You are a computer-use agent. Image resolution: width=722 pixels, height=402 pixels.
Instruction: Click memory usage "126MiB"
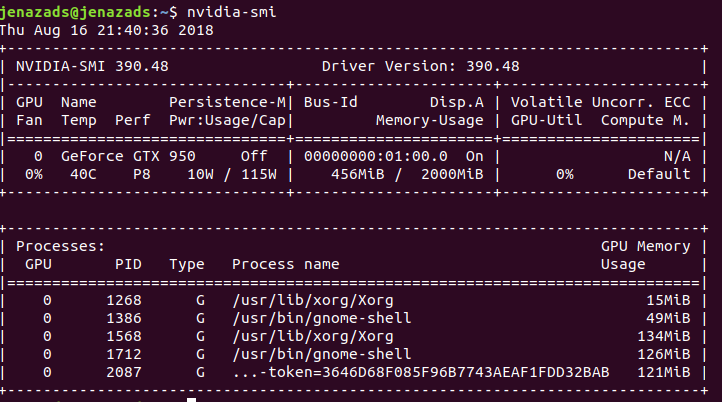[664, 354]
